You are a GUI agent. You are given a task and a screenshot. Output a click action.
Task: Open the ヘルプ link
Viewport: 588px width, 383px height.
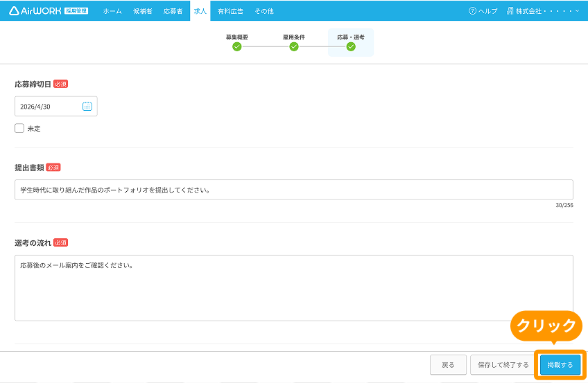click(487, 11)
